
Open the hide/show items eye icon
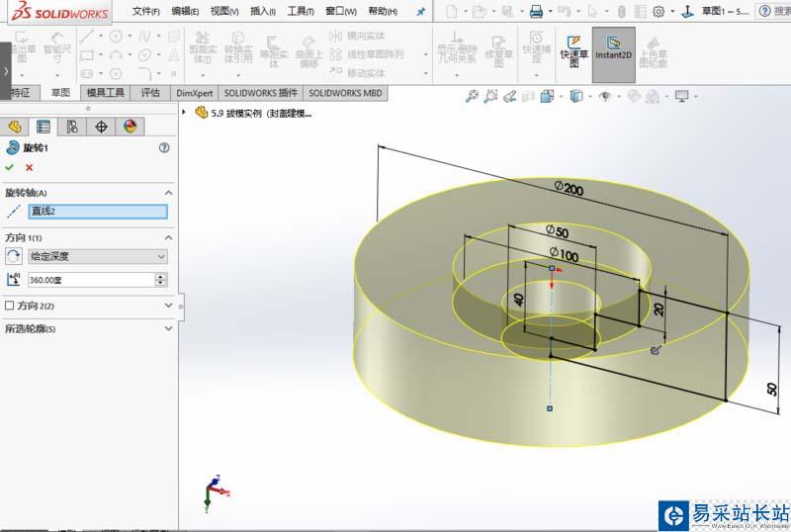tap(605, 96)
